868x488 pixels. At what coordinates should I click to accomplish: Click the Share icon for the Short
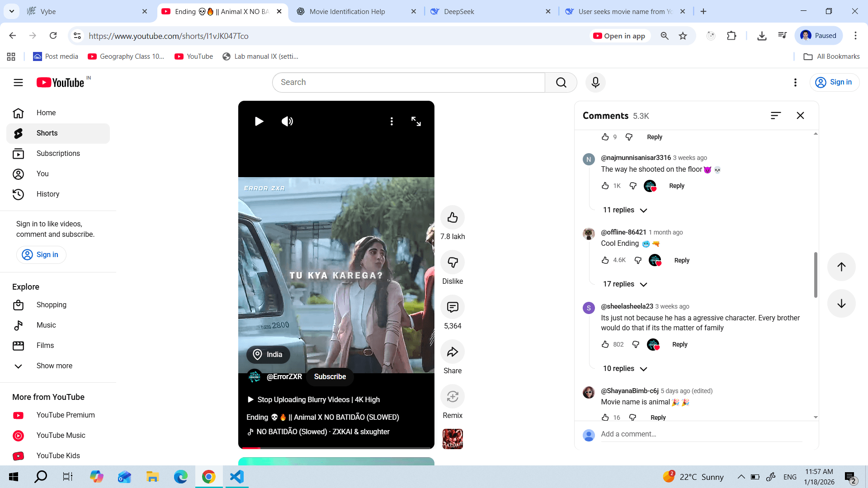[x=453, y=352]
